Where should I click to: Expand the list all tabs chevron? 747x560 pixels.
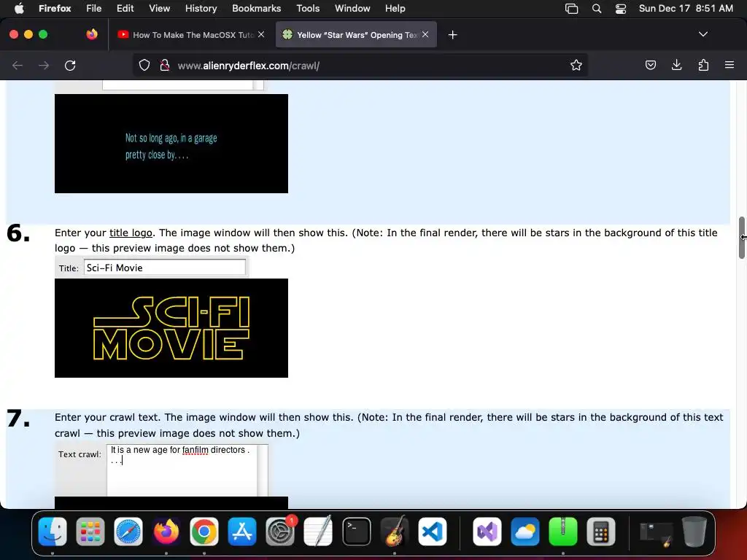coord(703,34)
